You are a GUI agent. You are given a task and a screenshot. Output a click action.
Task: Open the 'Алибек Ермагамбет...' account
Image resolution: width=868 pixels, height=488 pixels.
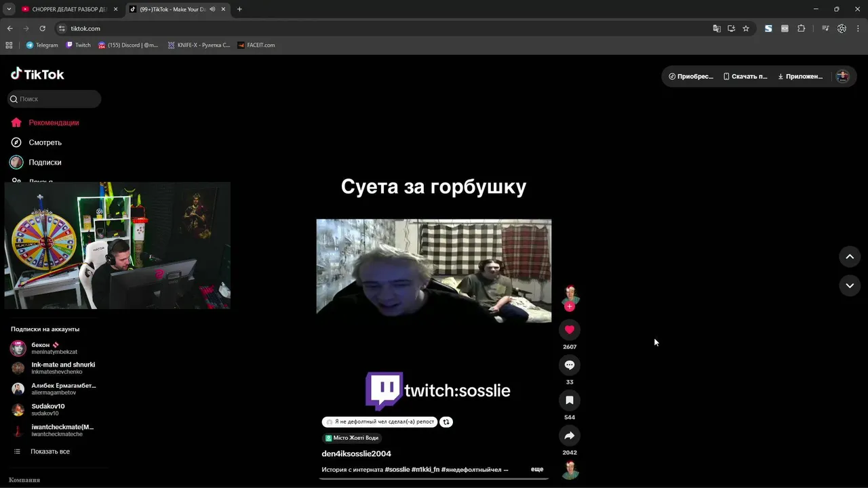click(53, 389)
